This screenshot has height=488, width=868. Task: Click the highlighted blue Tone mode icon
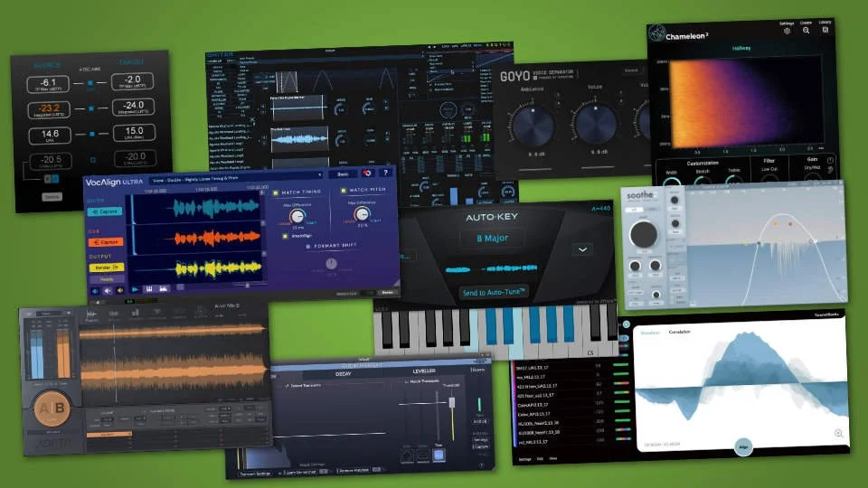(439, 455)
